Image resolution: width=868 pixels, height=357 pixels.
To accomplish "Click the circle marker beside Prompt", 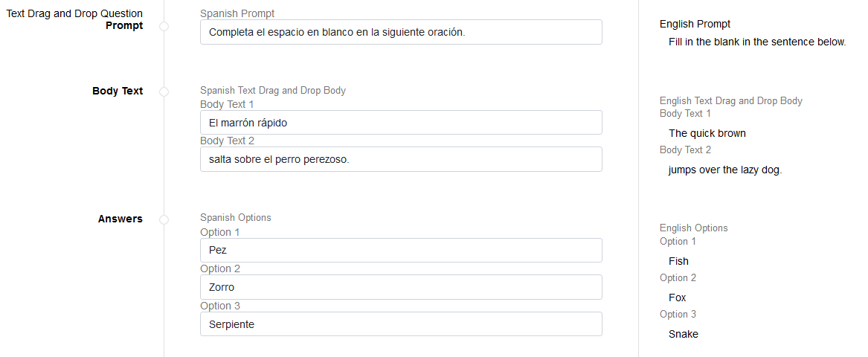I will [164, 26].
